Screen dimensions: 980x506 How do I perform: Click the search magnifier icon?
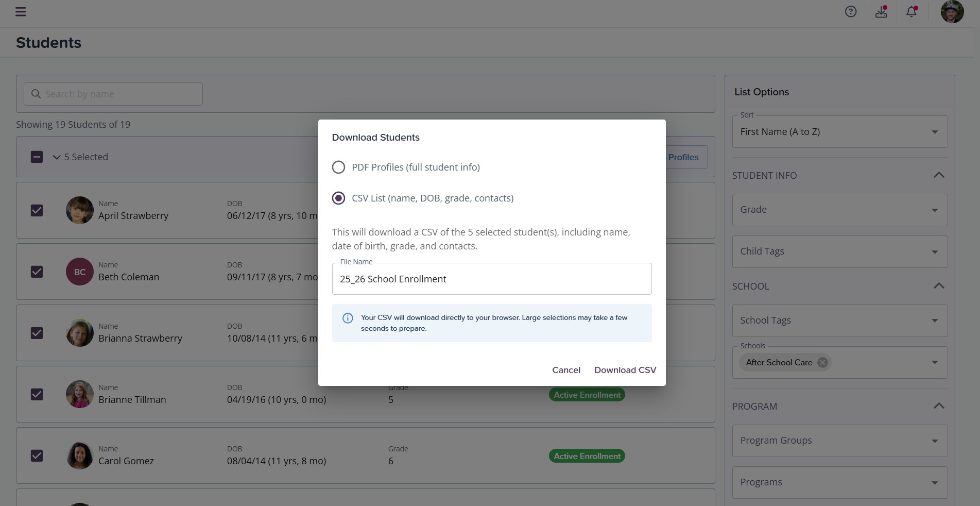pos(36,94)
